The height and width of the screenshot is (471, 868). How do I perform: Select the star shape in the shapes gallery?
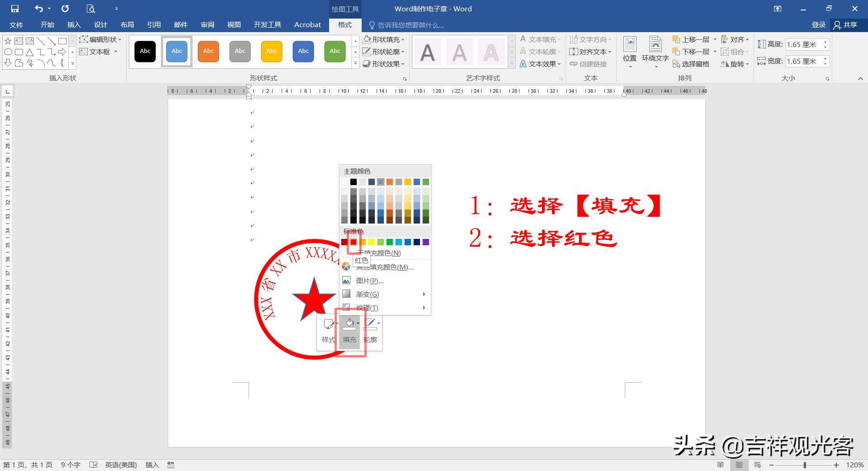coord(8,41)
